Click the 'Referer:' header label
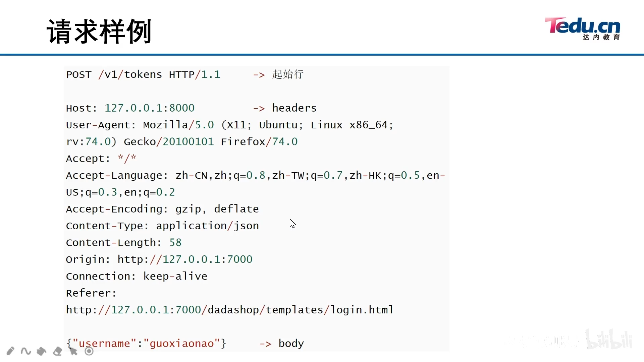Image resolution: width=644 pixels, height=362 pixels. 91,293
